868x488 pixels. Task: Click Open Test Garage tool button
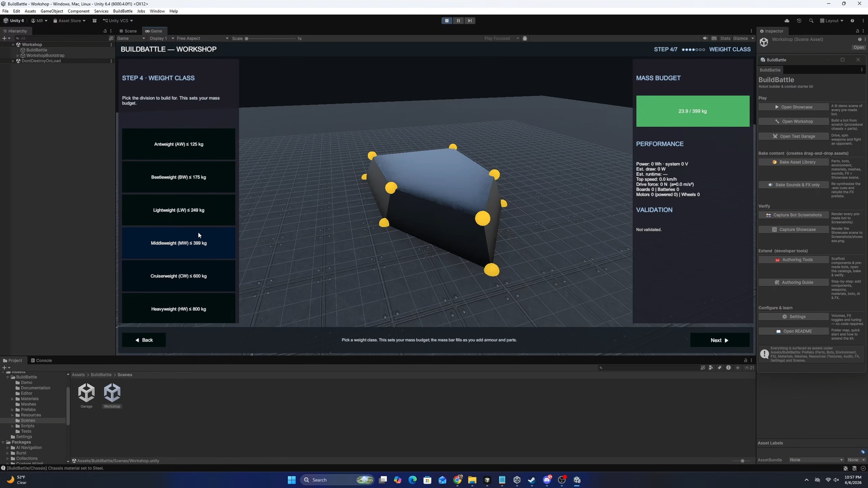tap(793, 136)
